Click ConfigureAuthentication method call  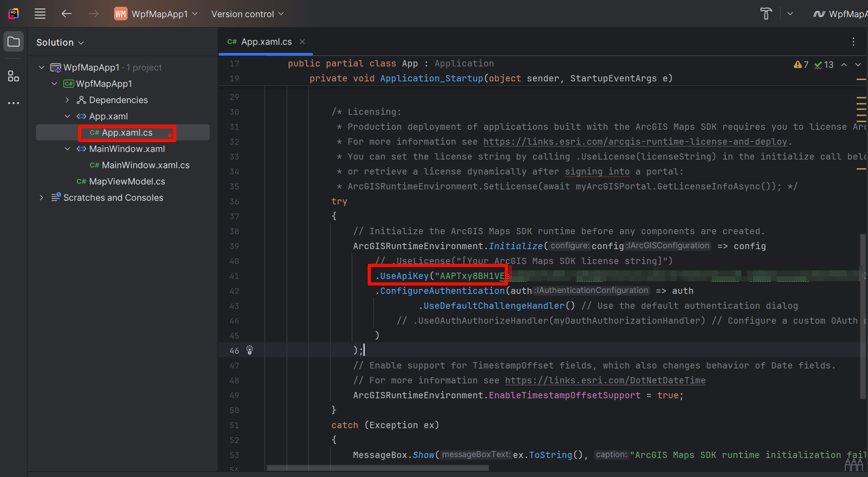tap(442, 291)
